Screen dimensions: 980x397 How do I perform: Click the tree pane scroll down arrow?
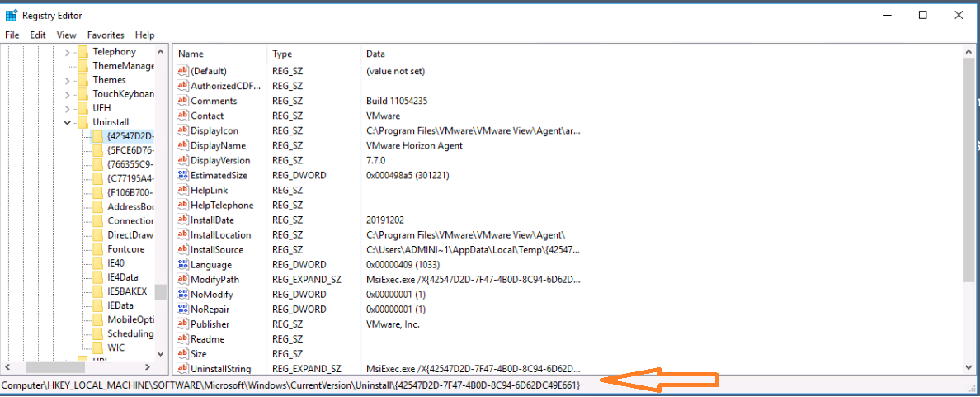(x=161, y=354)
